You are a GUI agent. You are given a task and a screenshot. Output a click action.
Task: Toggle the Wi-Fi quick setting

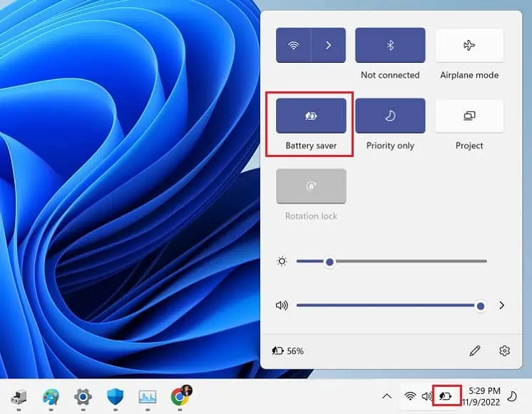tap(293, 45)
